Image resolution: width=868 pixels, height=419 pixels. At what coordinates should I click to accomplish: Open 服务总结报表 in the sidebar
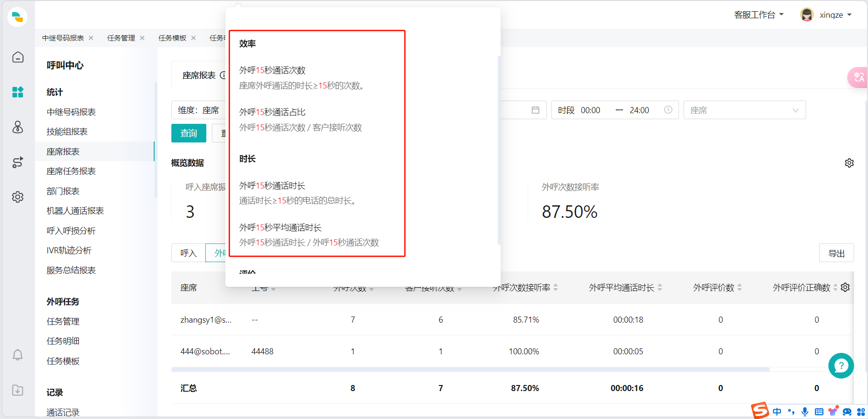point(71,270)
